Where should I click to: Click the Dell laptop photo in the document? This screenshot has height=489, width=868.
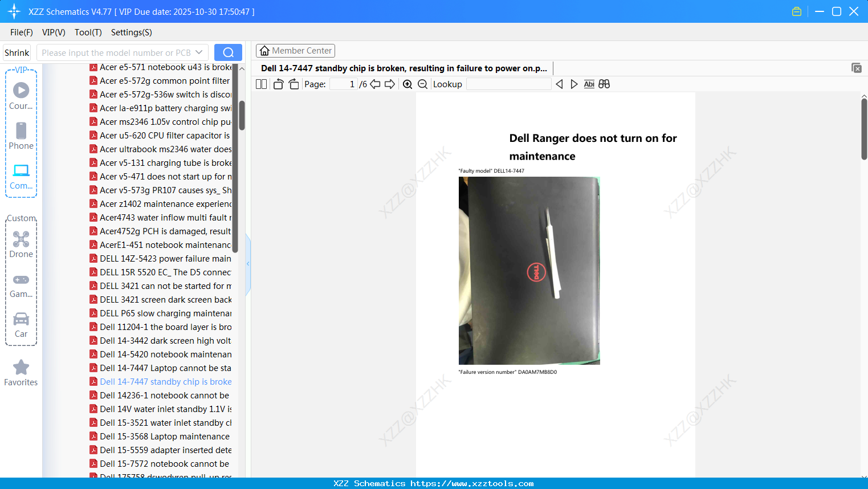coord(529,271)
